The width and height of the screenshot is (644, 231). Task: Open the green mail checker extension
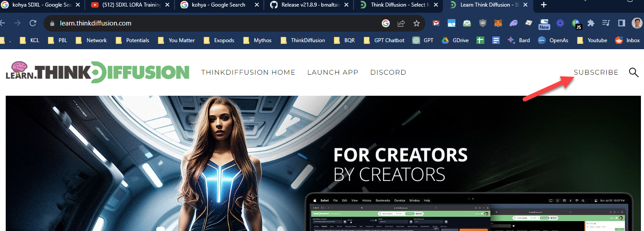tap(467, 23)
